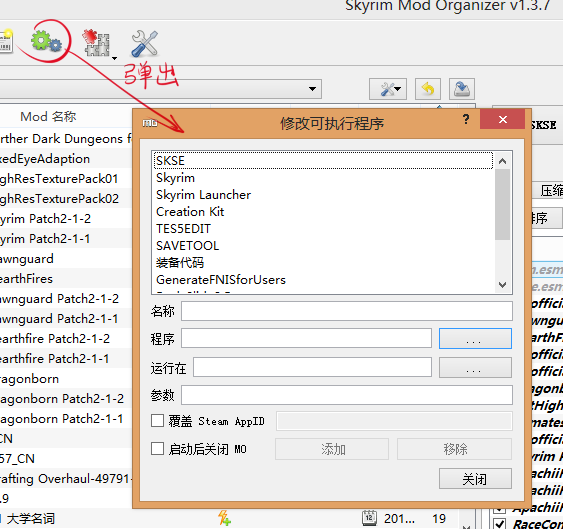Click the notepad profile icon in toolbar
Viewport: 563px width, 529px height.
coord(6,42)
